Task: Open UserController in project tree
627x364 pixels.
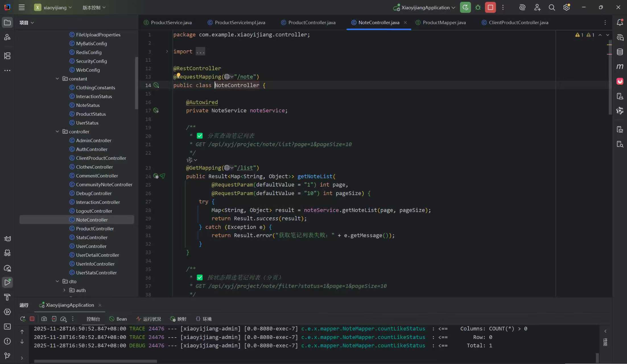Action: pyautogui.click(x=91, y=246)
